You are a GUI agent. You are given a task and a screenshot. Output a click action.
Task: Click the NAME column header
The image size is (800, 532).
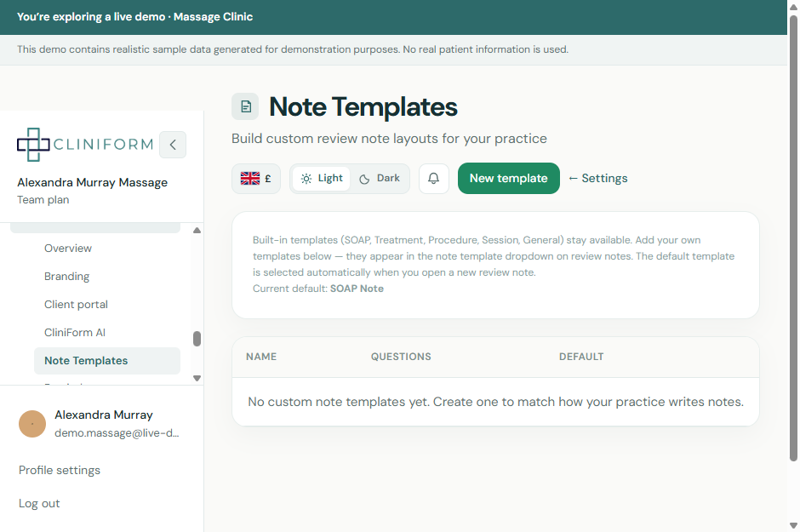(x=261, y=357)
